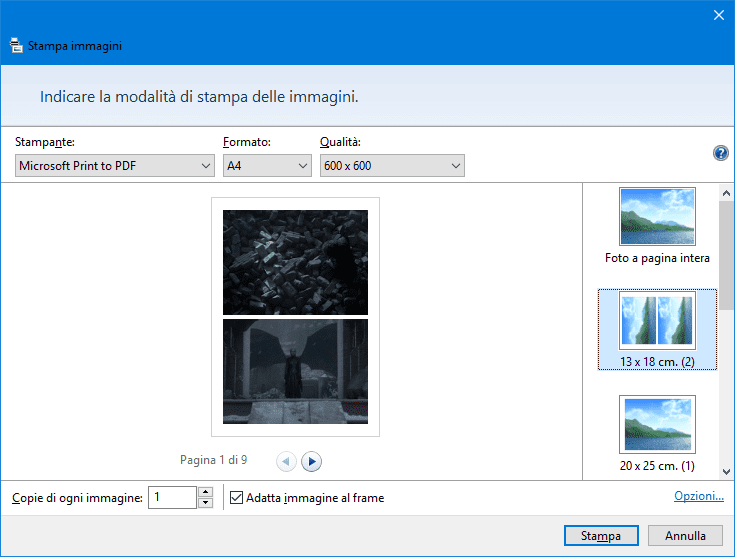Close the Stampa immagini dialog
735x557 pixels.
[x=717, y=14]
